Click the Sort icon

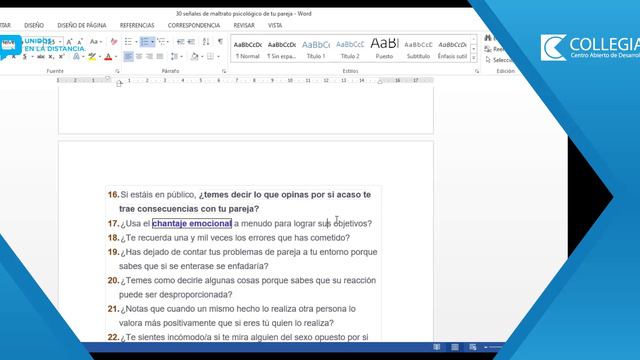click(x=206, y=42)
